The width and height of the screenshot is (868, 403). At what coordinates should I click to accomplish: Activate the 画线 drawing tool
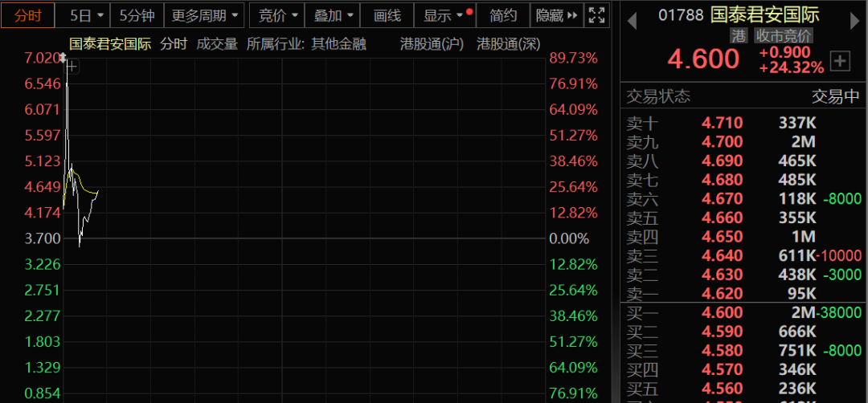pyautogui.click(x=387, y=15)
